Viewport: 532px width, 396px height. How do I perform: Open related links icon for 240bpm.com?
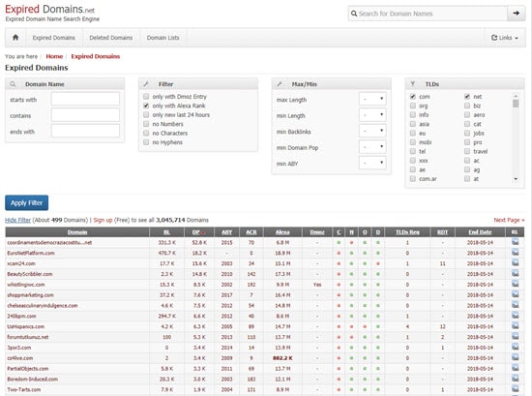(x=515, y=316)
